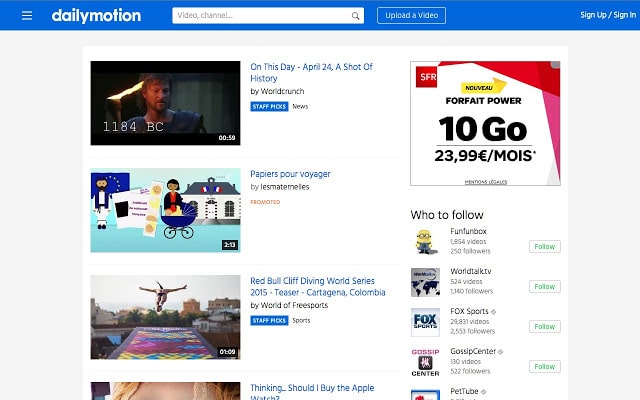
Task: Open the 1184 BC video thumbnail
Action: tap(165, 103)
